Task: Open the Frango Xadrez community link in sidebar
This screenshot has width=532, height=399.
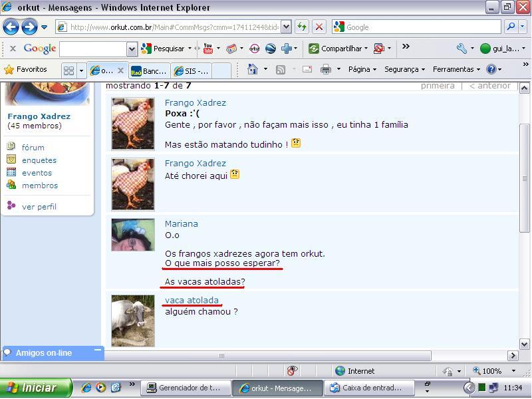Action: coord(39,116)
